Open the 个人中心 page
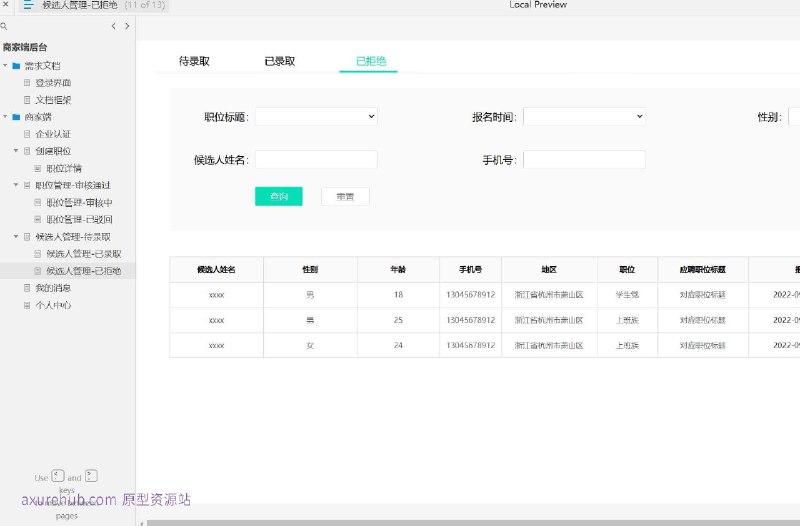 [53, 305]
